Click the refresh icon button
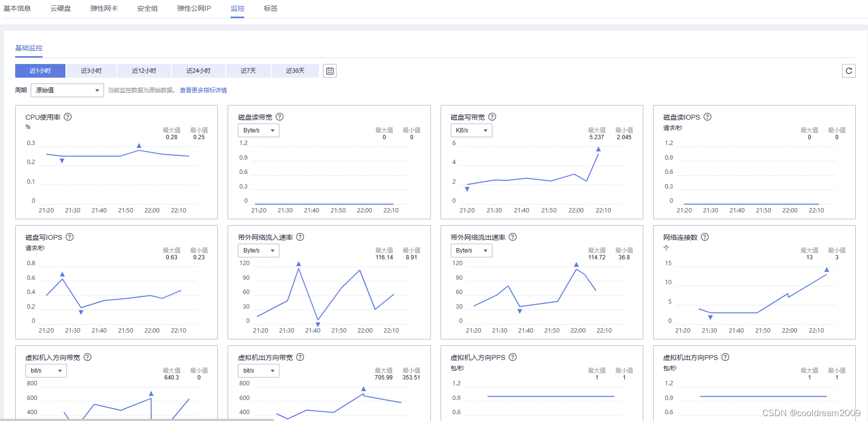The width and height of the screenshot is (868, 421). 849,71
